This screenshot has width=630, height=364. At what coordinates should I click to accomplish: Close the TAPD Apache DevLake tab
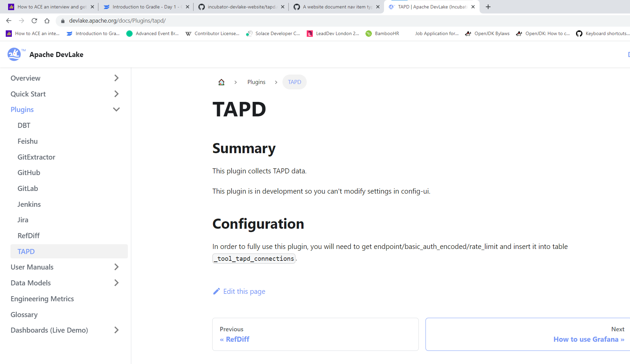click(x=473, y=7)
